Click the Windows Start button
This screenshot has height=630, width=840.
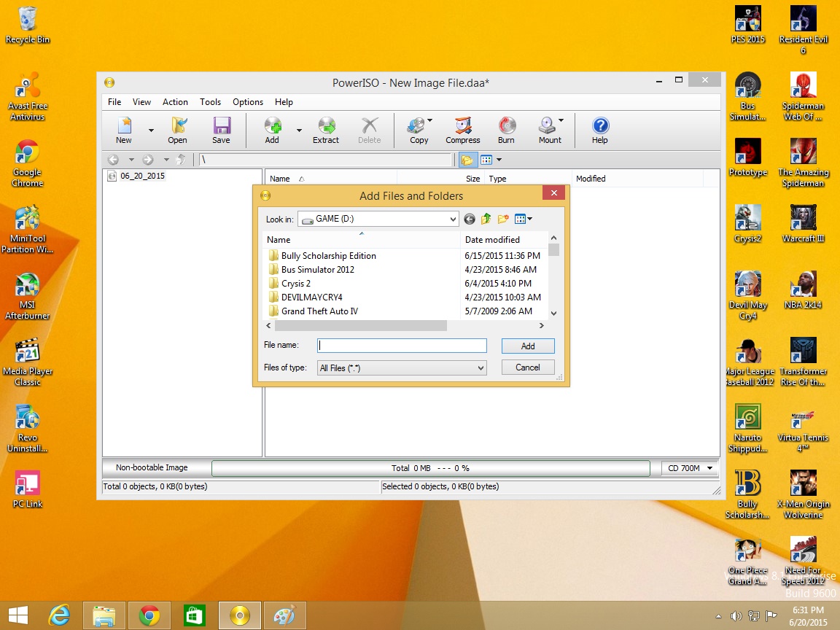(x=18, y=615)
